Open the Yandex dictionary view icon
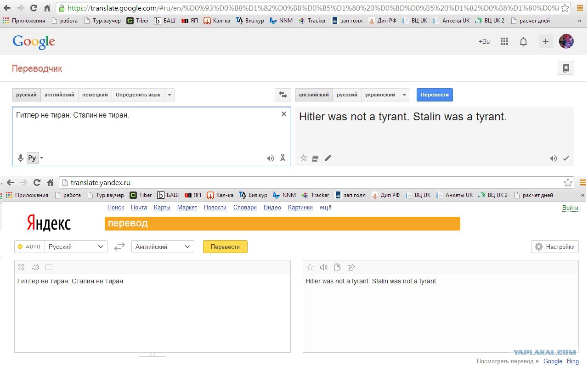 tap(49, 267)
